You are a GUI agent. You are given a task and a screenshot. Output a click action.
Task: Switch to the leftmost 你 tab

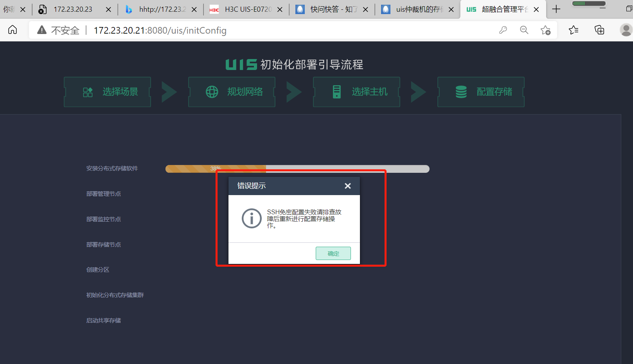coord(9,9)
